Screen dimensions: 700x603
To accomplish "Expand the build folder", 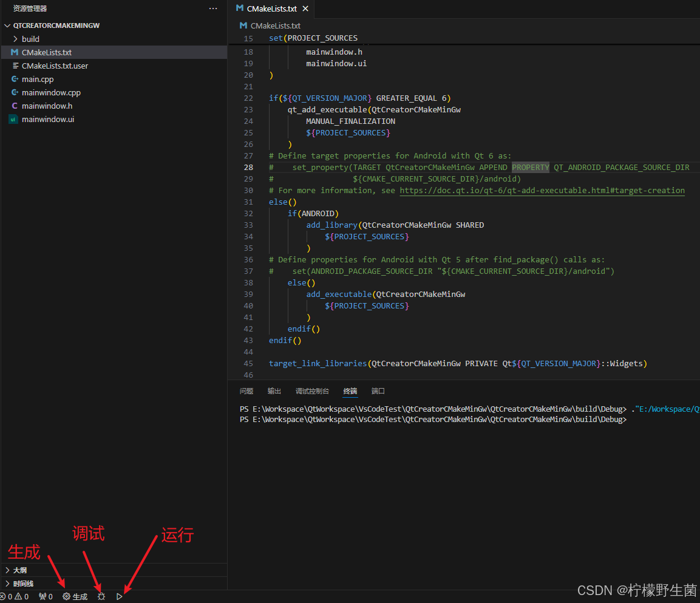I will (30, 39).
